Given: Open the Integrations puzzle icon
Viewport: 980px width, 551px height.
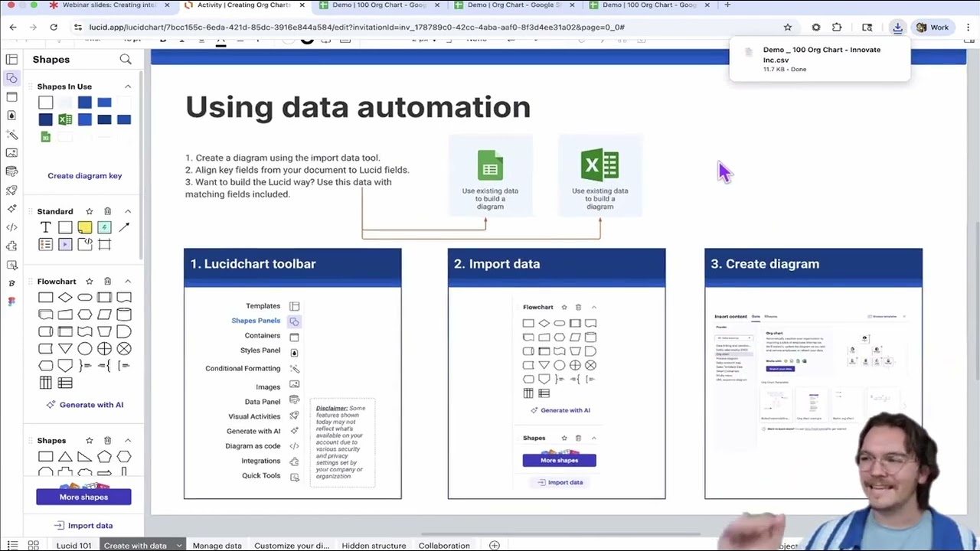Looking at the screenshot, I should click(11, 246).
